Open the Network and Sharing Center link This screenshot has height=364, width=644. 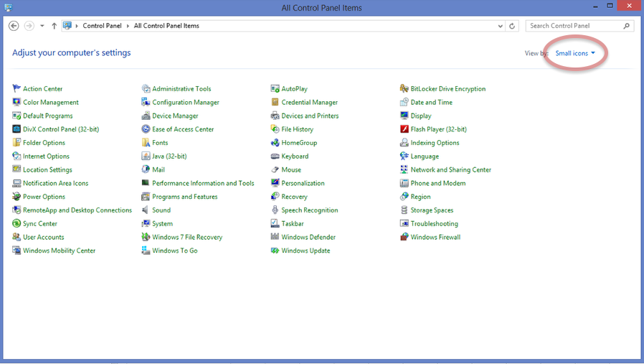tap(450, 169)
